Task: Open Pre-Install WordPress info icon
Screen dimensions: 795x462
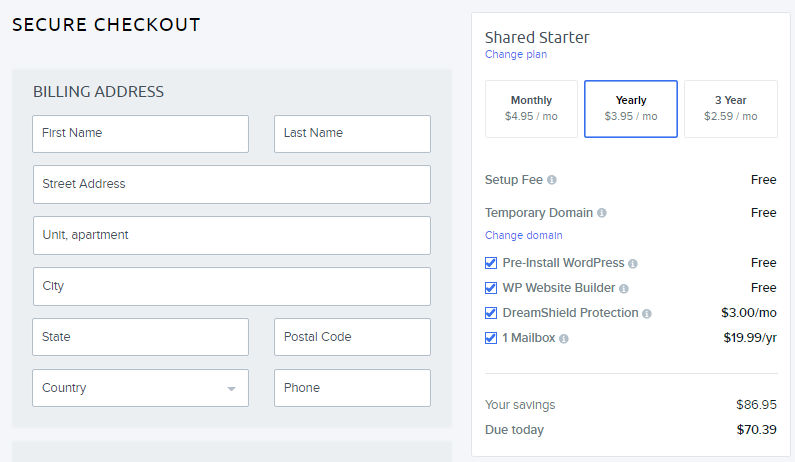Action: click(633, 264)
